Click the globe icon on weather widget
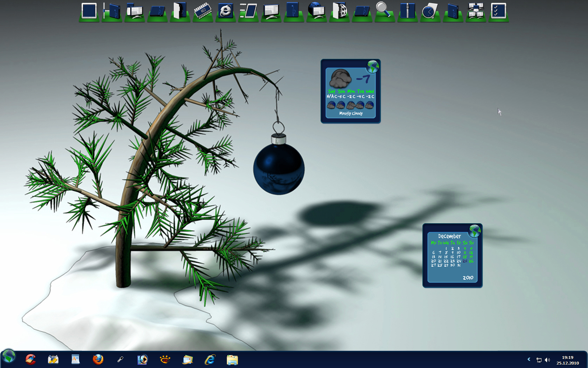This screenshot has height=368, width=588. [x=373, y=66]
